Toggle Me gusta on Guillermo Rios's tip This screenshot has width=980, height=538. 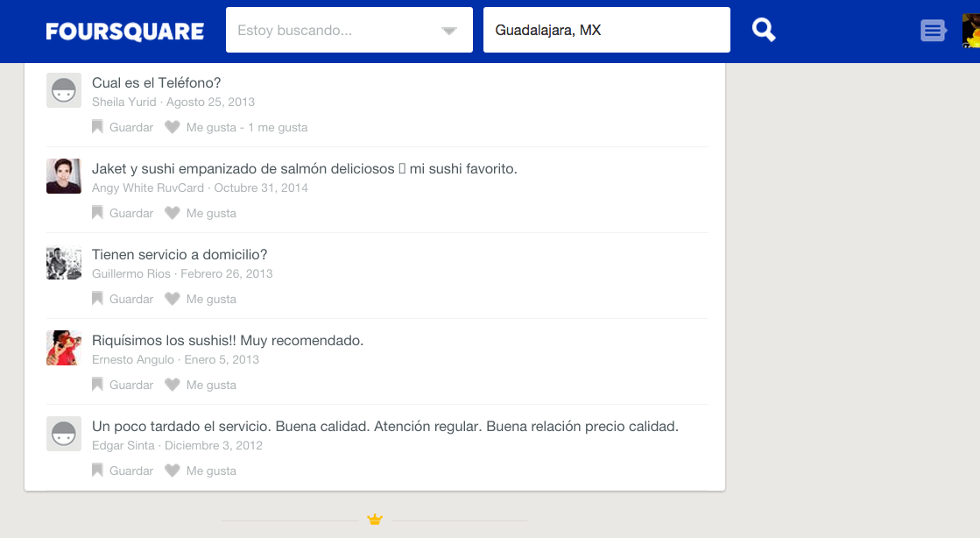211,299
